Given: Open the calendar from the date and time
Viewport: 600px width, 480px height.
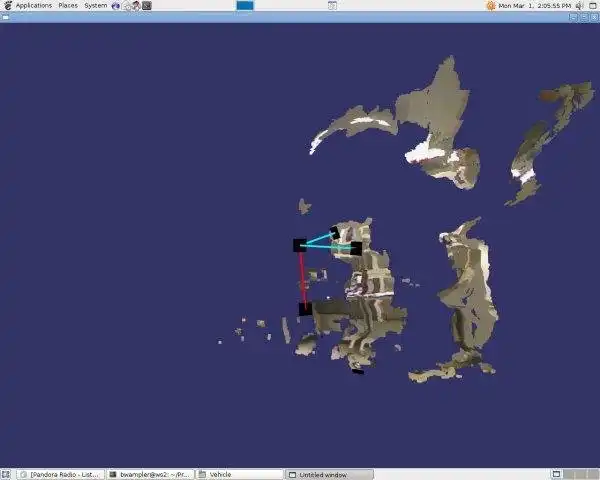Looking at the screenshot, I should [x=535, y=6].
